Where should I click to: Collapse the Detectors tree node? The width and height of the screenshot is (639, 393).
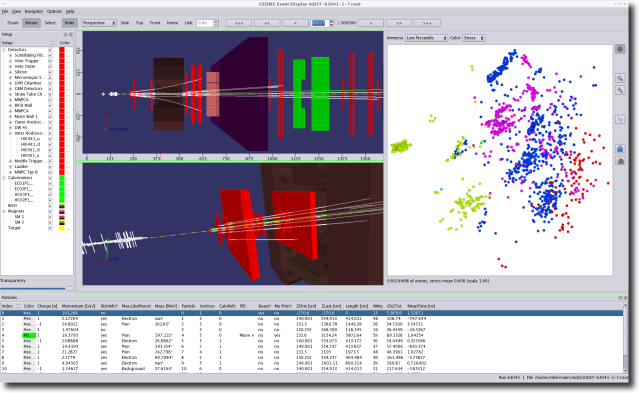[4, 50]
